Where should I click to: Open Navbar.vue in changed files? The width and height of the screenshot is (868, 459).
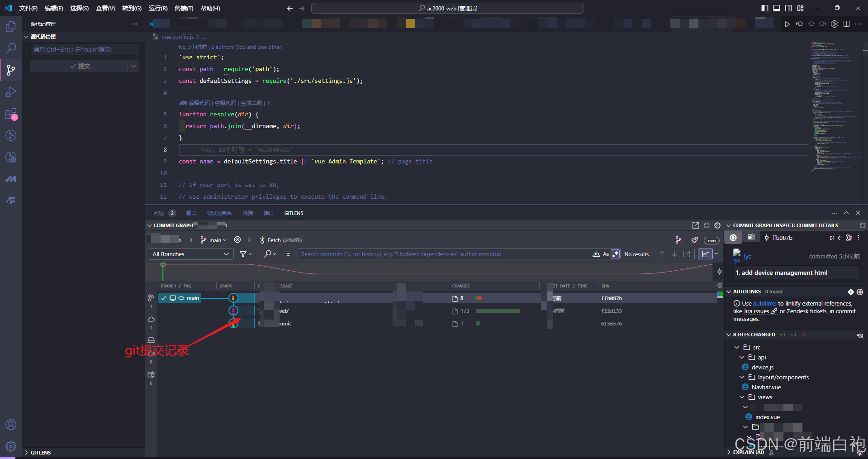coord(766,387)
